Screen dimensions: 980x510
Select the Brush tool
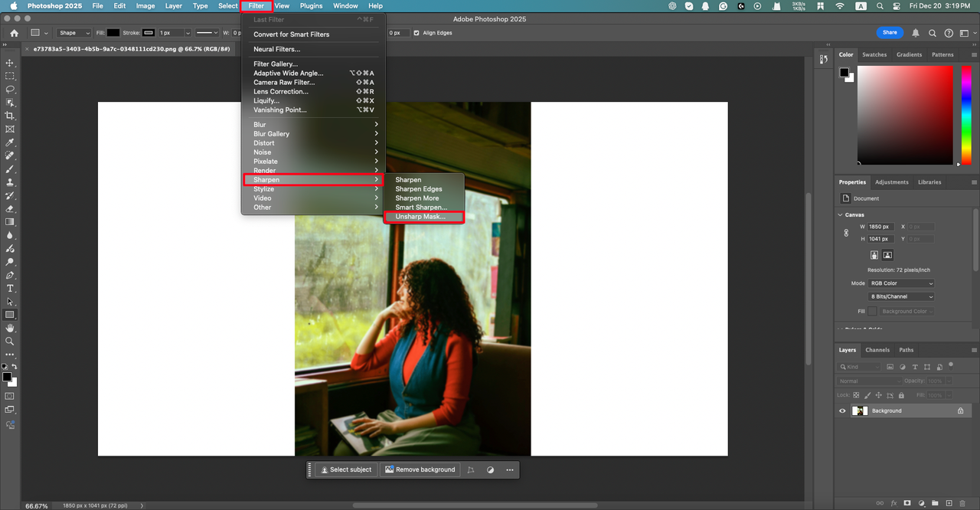10,169
